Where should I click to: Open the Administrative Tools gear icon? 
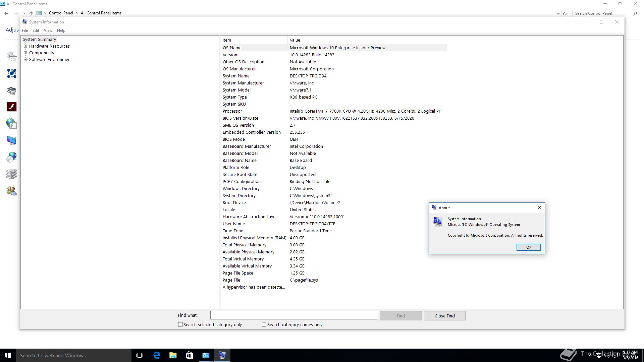pyautogui.click(x=12, y=57)
